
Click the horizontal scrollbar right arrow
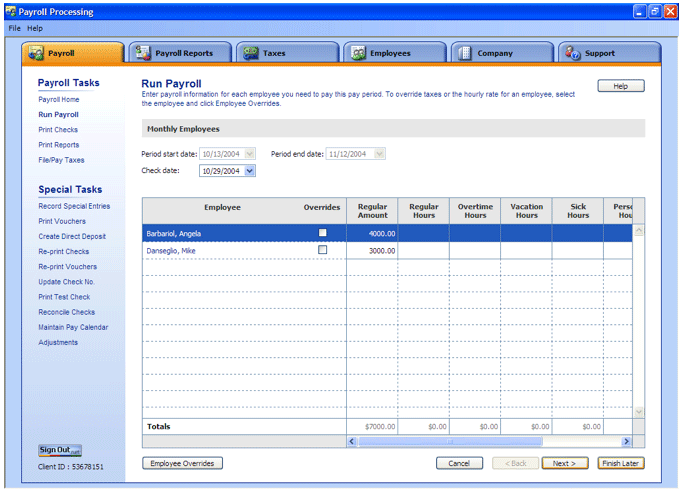click(627, 441)
